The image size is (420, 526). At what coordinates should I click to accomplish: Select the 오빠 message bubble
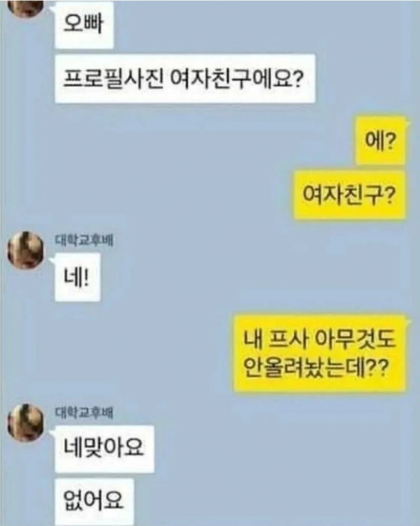(84, 25)
